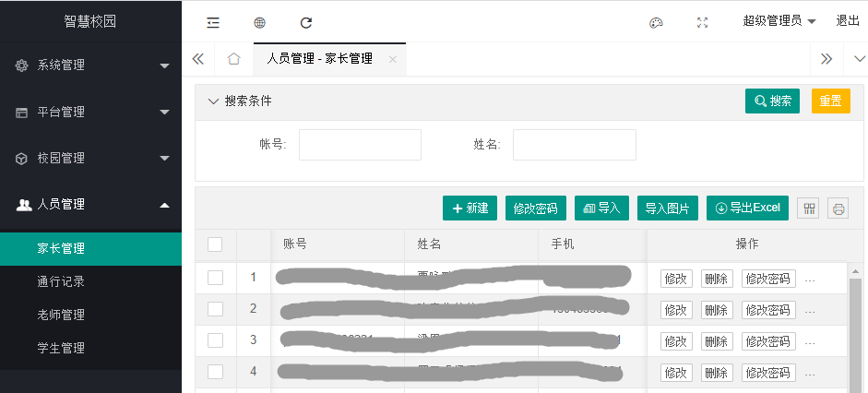The height and width of the screenshot is (393, 868).
Task: Open 通行记录 in the sidebar
Action: coord(61,281)
